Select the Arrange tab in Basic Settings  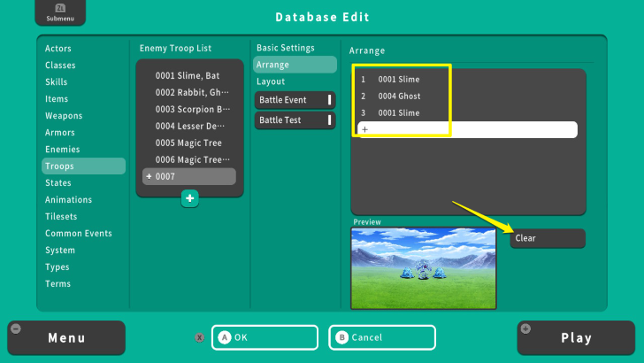[295, 65]
